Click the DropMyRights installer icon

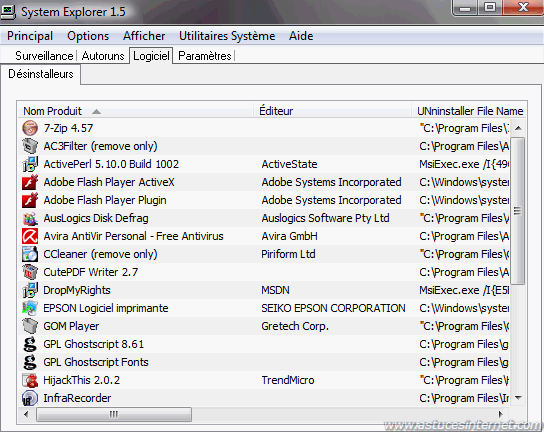tap(30, 290)
